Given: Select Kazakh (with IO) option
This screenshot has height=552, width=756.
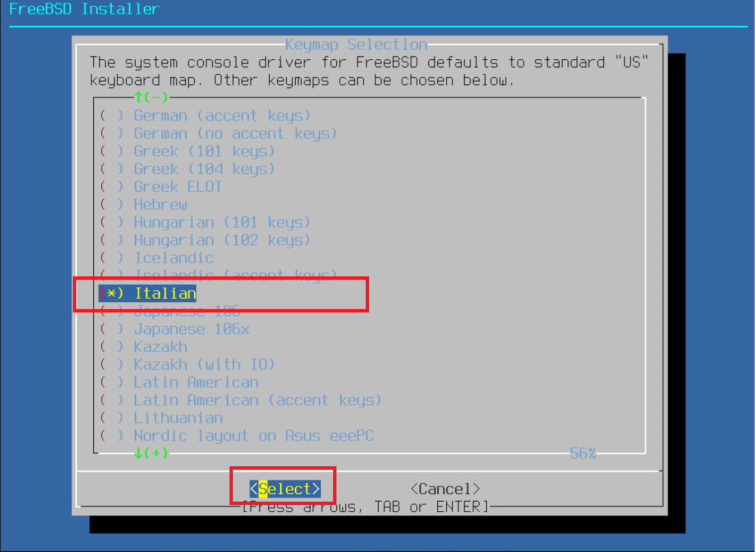Looking at the screenshot, I should click(x=187, y=365).
